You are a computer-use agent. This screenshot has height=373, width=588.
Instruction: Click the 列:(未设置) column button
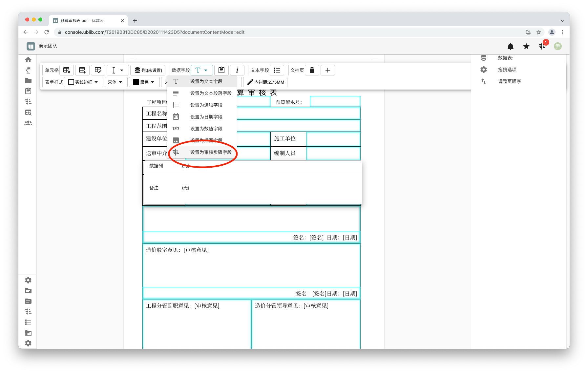tap(148, 70)
